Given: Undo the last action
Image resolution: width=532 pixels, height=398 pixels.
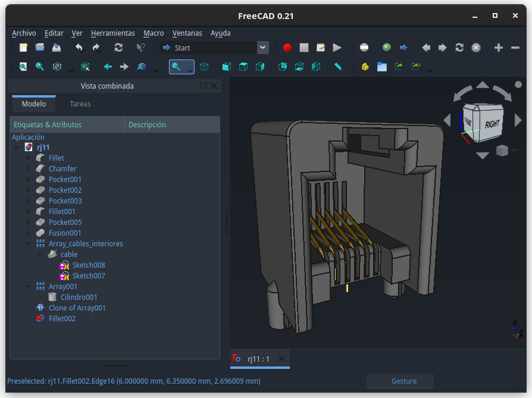Looking at the screenshot, I should click(x=79, y=48).
